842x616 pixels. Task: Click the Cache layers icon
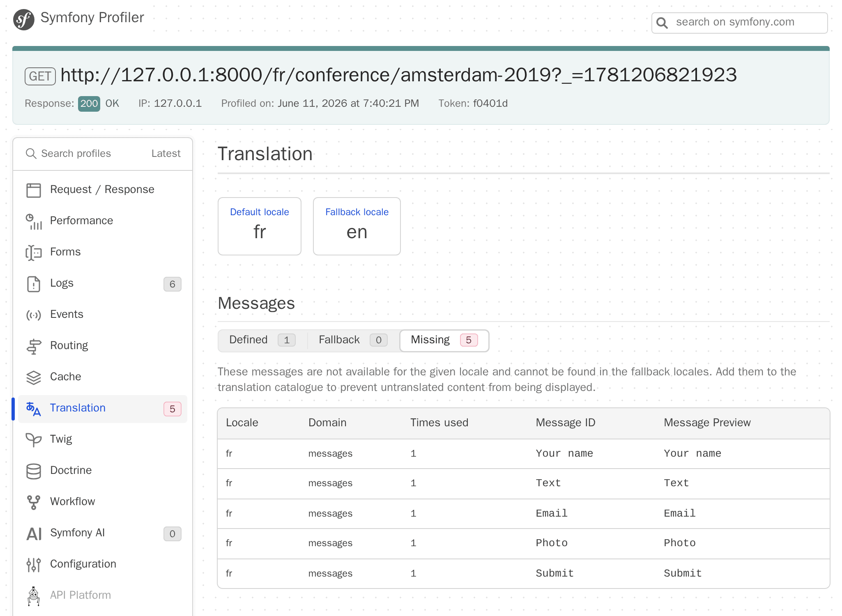(34, 377)
